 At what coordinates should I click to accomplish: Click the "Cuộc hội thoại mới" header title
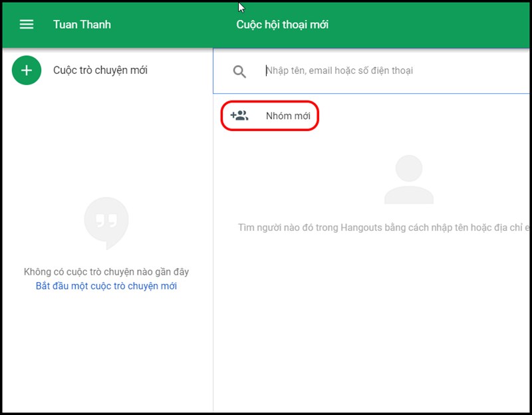pyautogui.click(x=282, y=25)
